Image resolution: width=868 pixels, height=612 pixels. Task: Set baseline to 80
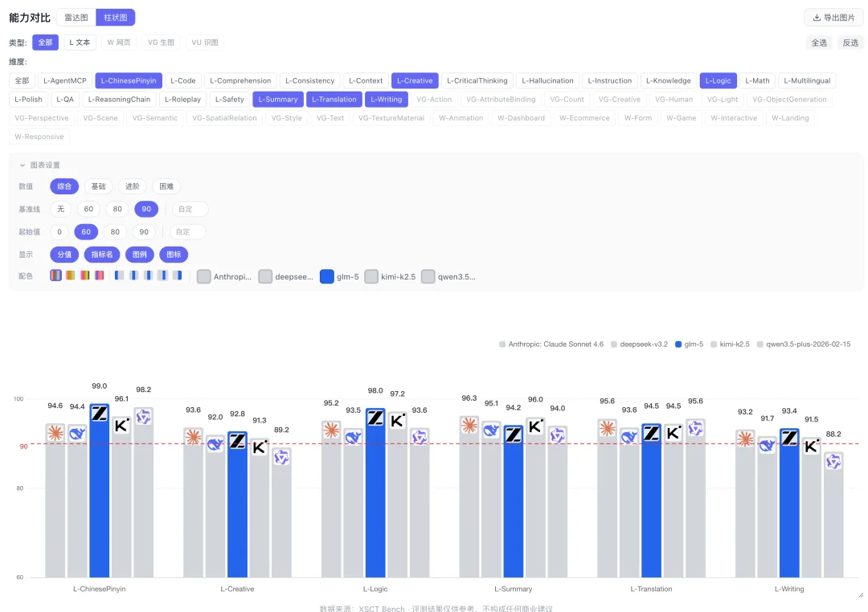(117, 209)
